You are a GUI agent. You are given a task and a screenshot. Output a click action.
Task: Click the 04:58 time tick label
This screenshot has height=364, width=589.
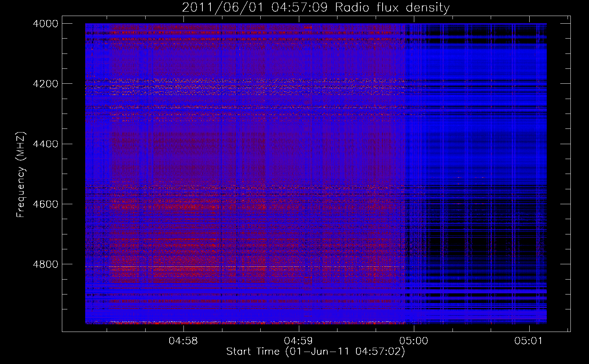click(x=183, y=341)
